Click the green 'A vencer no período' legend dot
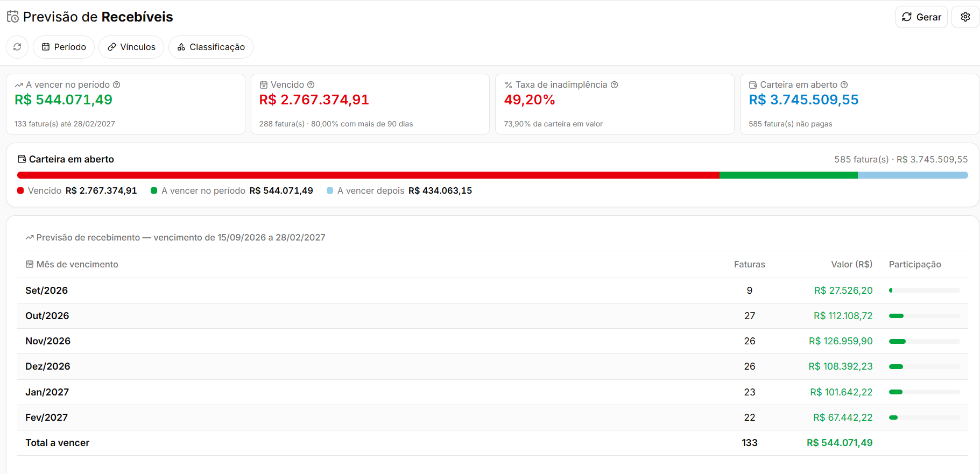This screenshot has width=980, height=474. [x=154, y=190]
